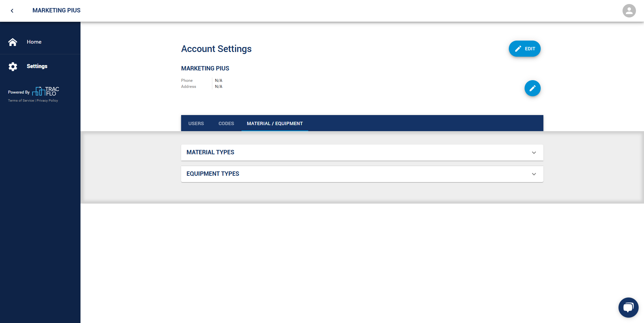The height and width of the screenshot is (323, 644).
Task: Click the MARKETING PIUS company name under Account Settings
Action: tap(205, 68)
